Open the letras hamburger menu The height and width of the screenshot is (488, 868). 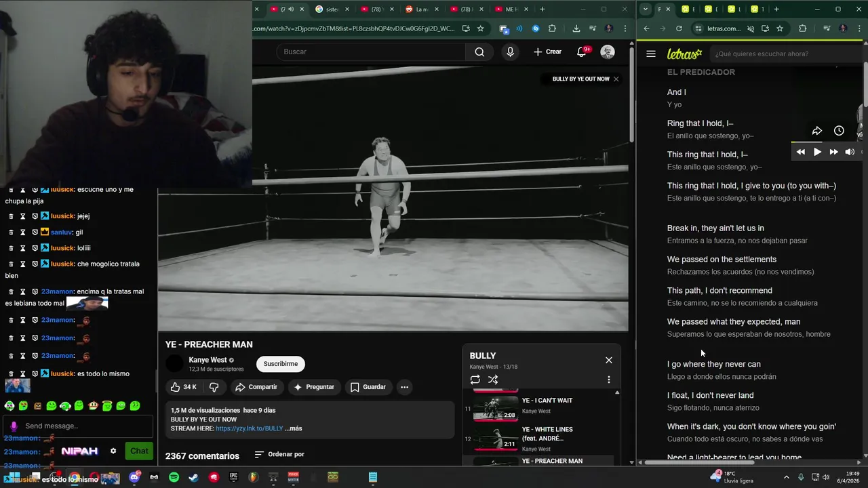pos(651,54)
